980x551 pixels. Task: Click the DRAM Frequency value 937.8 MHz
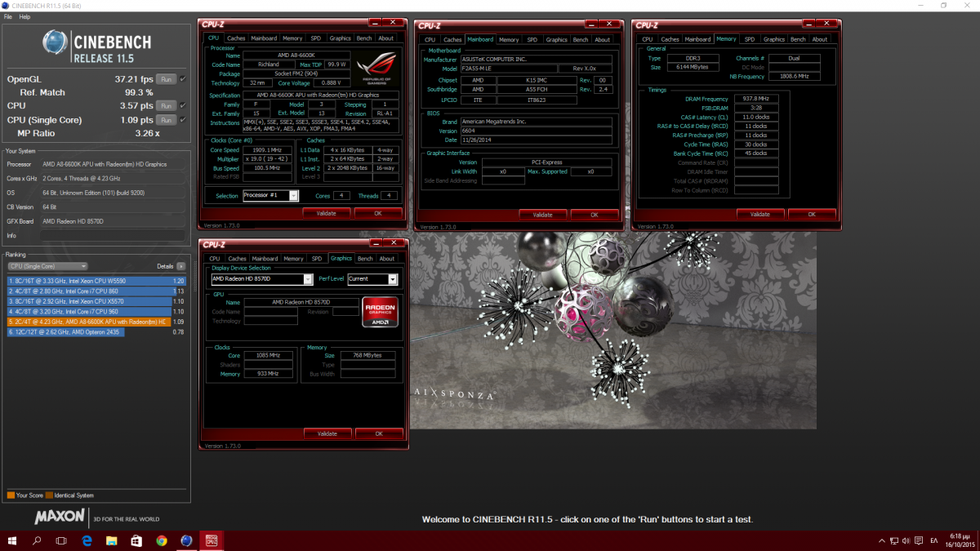coord(756,99)
